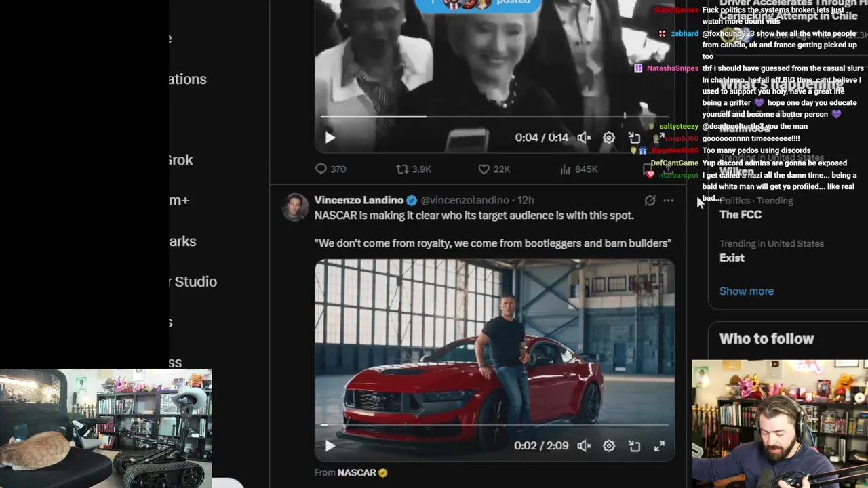
Task: Open settings gear on top video
Action: click(609, 138)
